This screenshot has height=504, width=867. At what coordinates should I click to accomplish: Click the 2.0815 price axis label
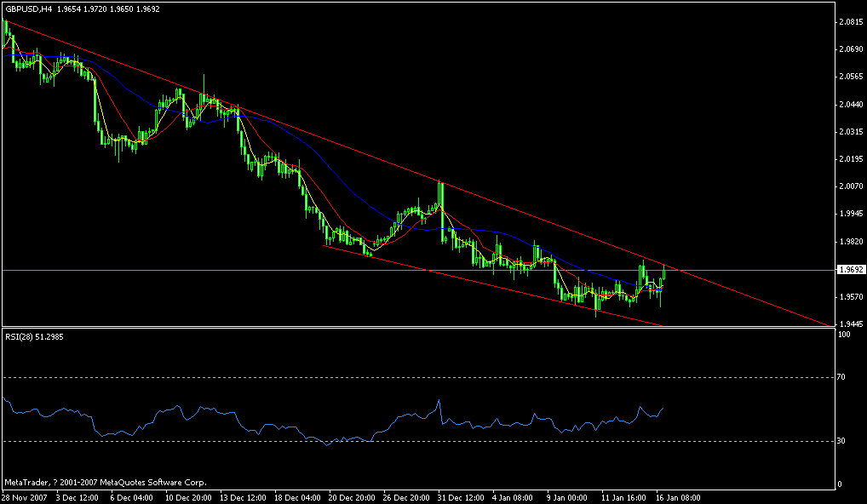851,23
